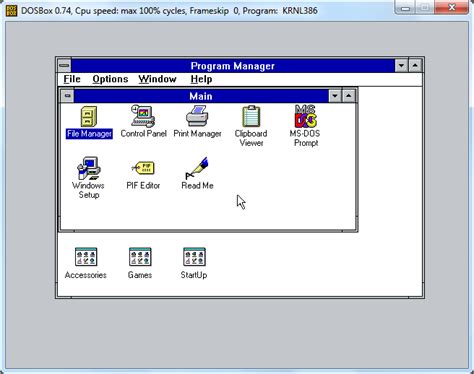Select the Control Panel icon
Image resolution: width=474 pixels, height=374 pixels.
(x=143, y=116)
